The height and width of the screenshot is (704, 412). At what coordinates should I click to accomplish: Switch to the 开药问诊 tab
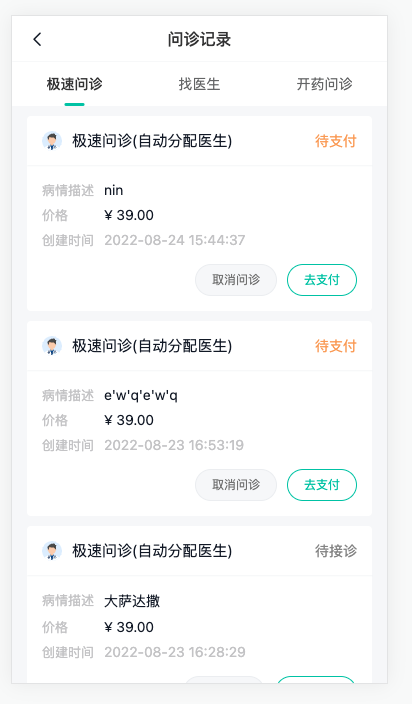pos(324,84)
